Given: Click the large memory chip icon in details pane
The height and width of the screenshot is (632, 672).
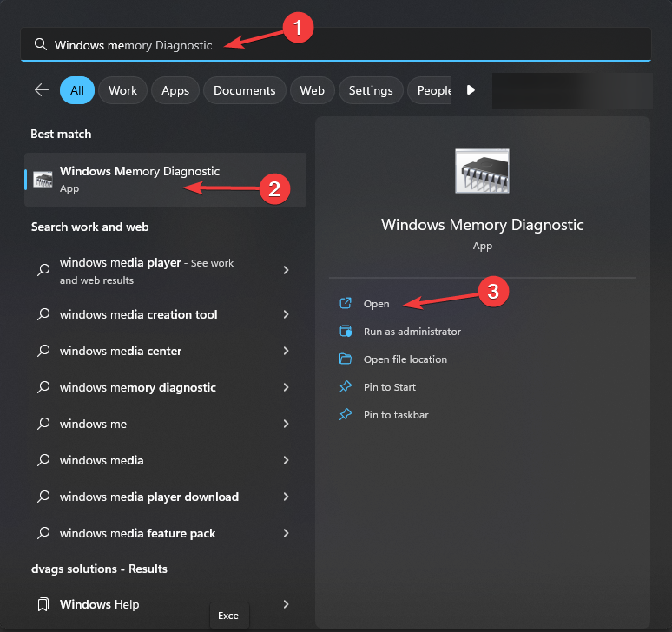Looking at the screenshot, I should 482,171.
